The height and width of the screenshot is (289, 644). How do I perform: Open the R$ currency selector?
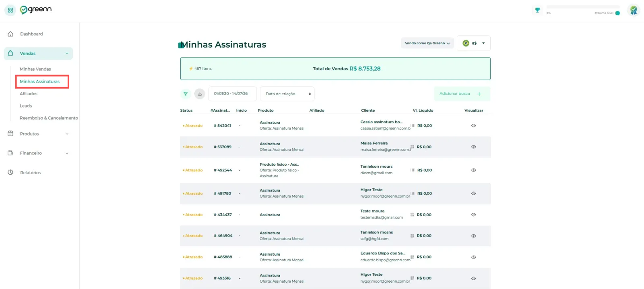point(474,43)
